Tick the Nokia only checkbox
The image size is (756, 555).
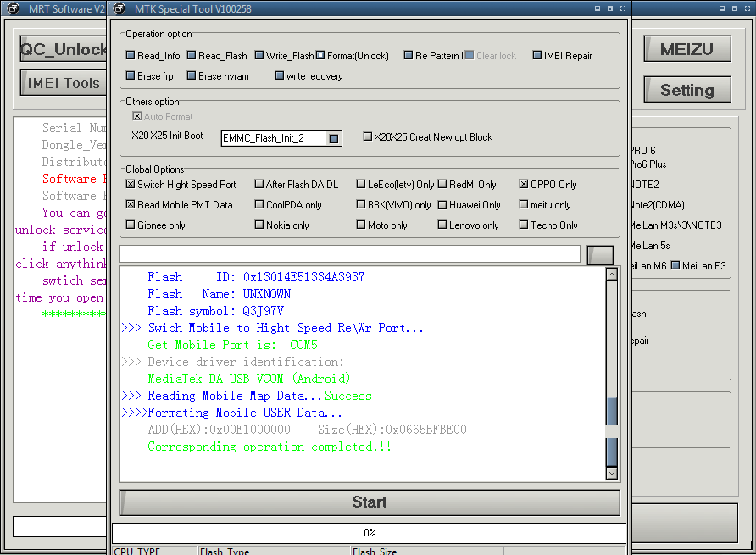click(258, 225)
